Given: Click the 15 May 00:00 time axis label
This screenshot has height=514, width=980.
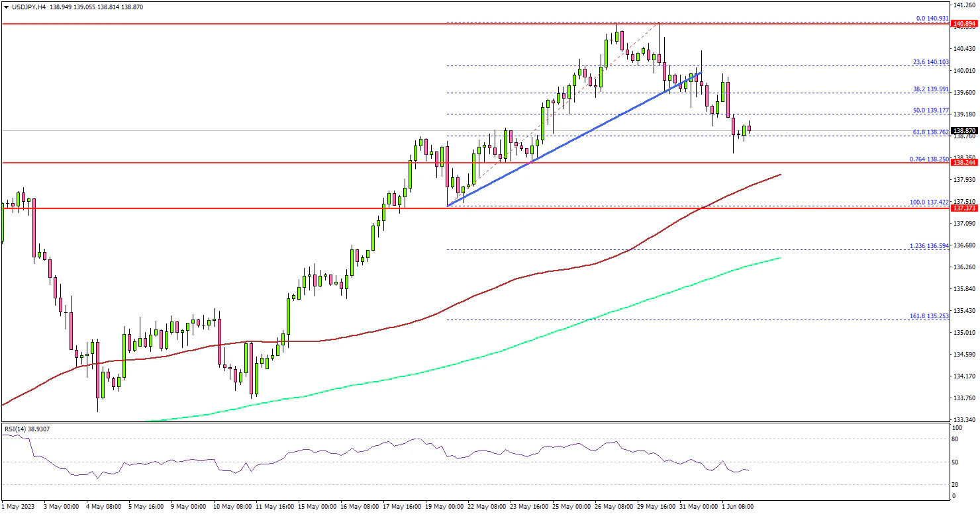Looking at the screenshot, I should point(317,507).
